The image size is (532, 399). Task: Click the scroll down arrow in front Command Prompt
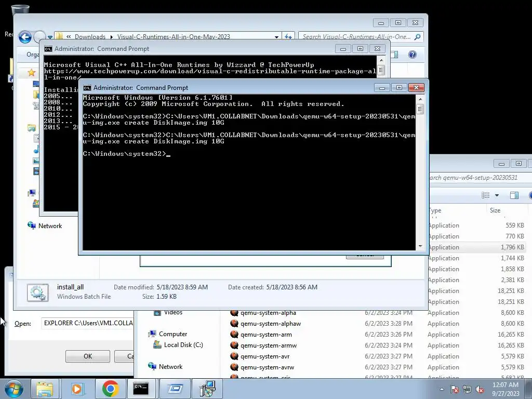pos(420,246)
